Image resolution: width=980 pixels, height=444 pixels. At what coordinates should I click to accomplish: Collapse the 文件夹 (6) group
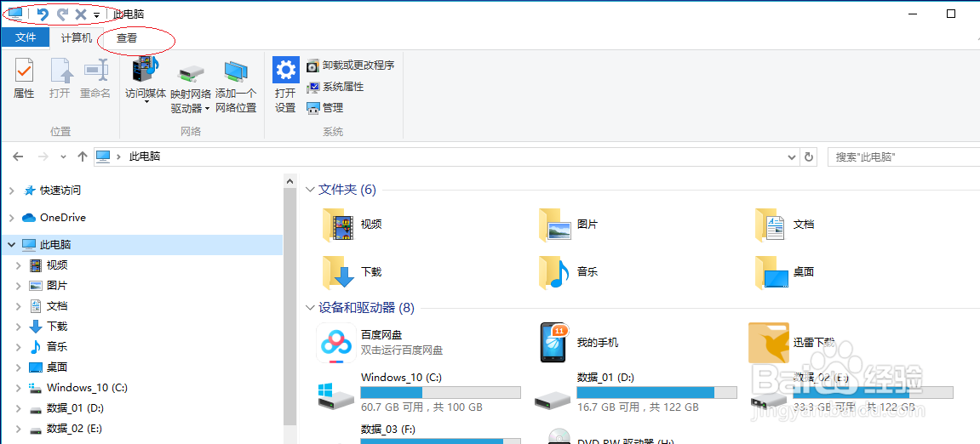coord(310,190)
